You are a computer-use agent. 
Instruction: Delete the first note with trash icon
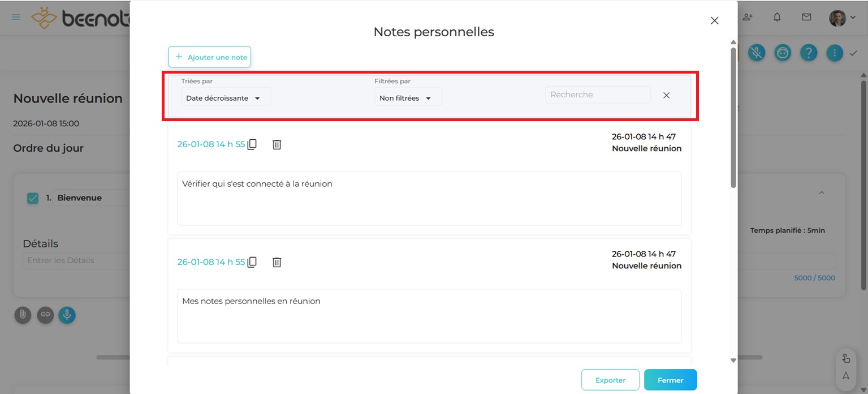tap(277, 144)
